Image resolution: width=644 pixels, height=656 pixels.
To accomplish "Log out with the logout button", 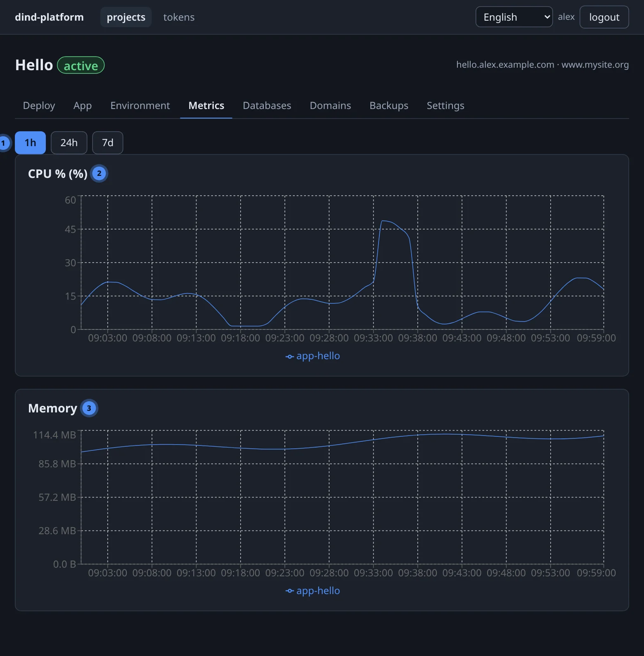I will tap(604, 17).
